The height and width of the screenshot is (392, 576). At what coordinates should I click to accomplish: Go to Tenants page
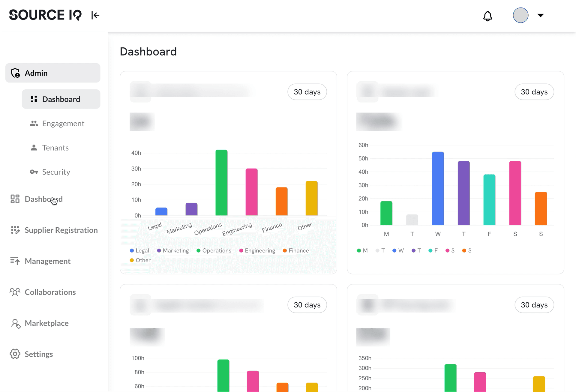click(49, 148)
